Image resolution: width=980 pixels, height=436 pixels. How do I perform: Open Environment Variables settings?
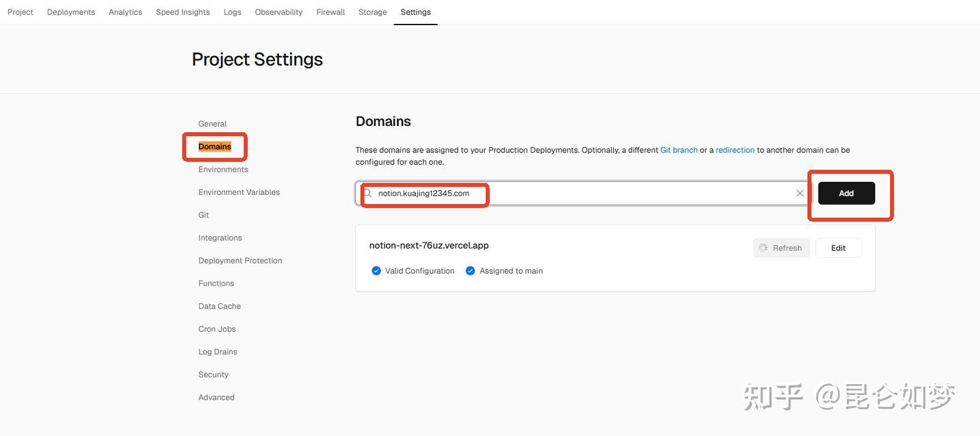pyautogui.click(x=239, y=193)
